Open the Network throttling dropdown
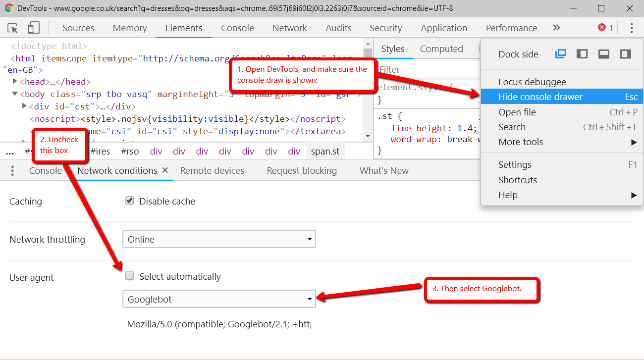 point(219,239)
